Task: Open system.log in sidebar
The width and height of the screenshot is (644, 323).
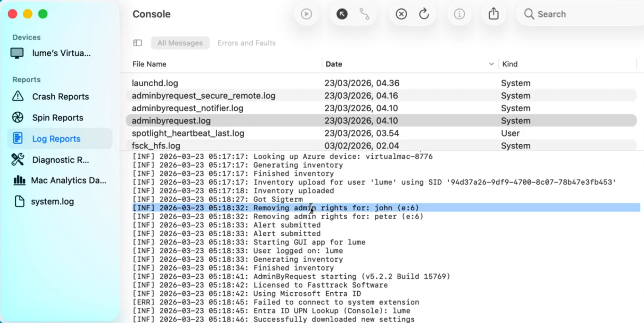Action: tap(60, 201)
